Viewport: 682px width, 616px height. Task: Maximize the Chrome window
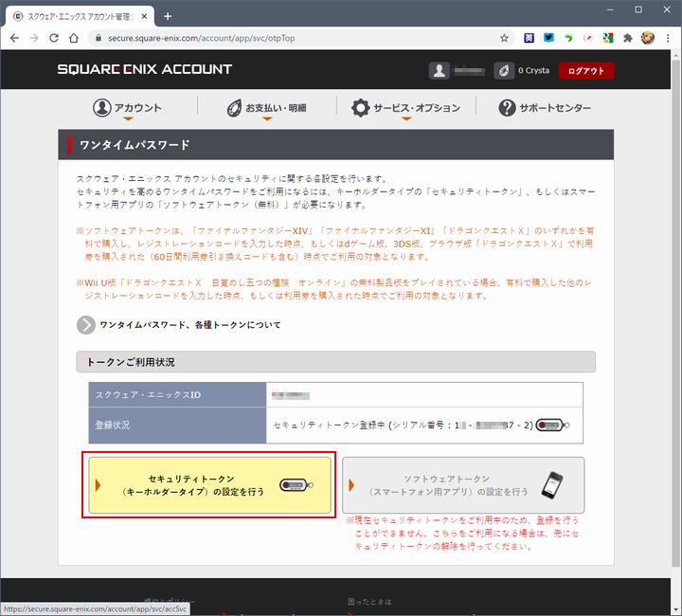pyautogui.click(x=638, y=9)
